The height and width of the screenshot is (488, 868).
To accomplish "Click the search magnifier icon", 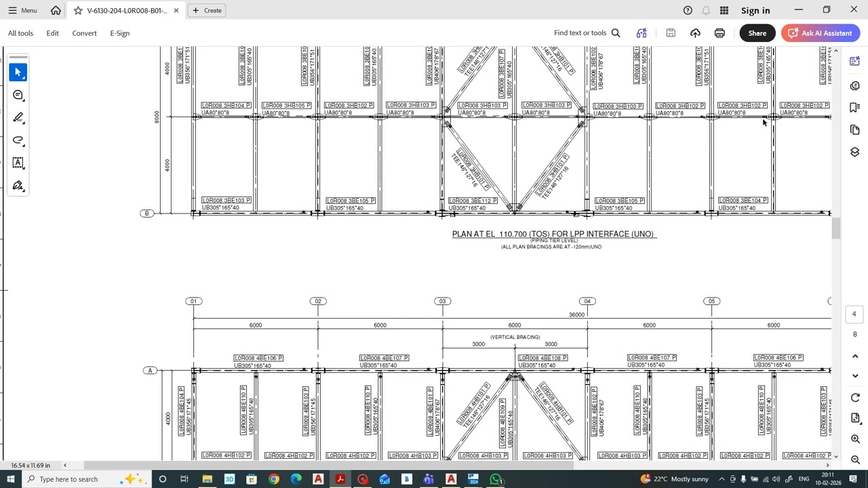I will pyautogui.click(x=616, y=33).
